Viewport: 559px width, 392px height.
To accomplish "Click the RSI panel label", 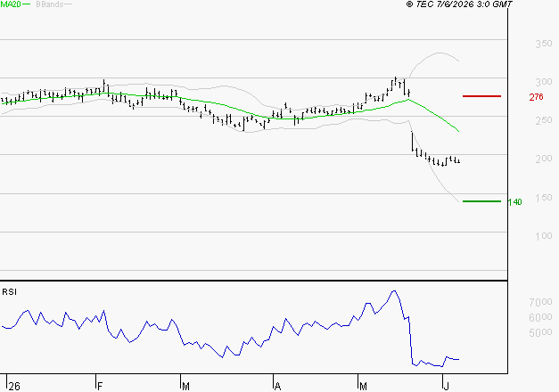I will pos(9,292).
